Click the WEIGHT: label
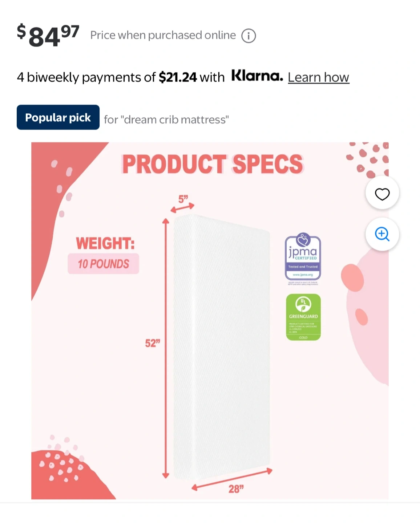 (105, 243)
